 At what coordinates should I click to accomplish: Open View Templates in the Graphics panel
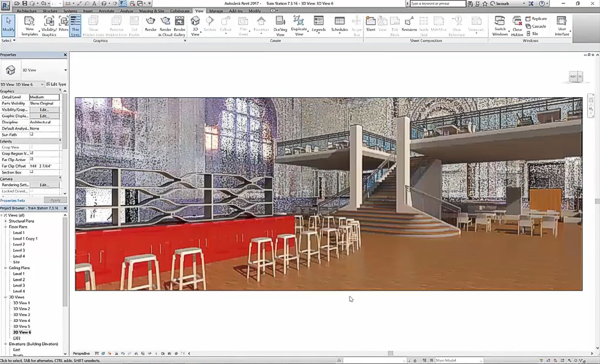pyautogui.click(x=29, y=26)
